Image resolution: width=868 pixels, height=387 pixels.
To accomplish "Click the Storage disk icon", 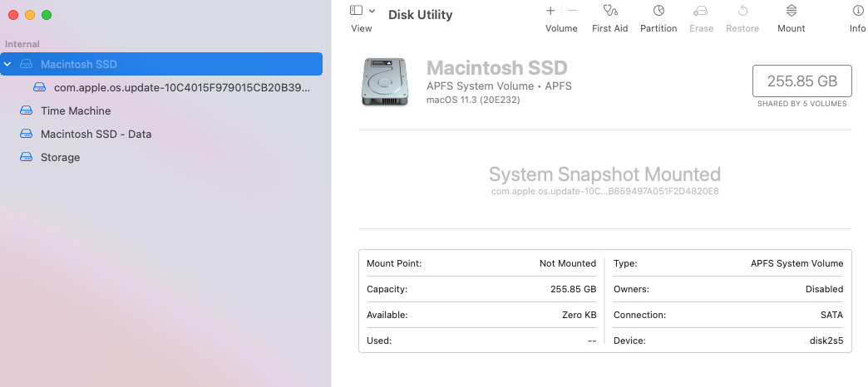I will [x=26, y=157].
